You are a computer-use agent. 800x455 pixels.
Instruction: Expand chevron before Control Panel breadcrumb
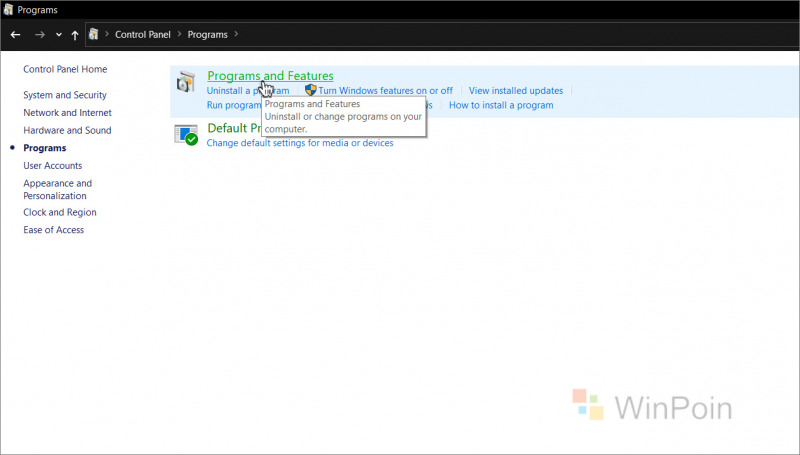(107, 34)
